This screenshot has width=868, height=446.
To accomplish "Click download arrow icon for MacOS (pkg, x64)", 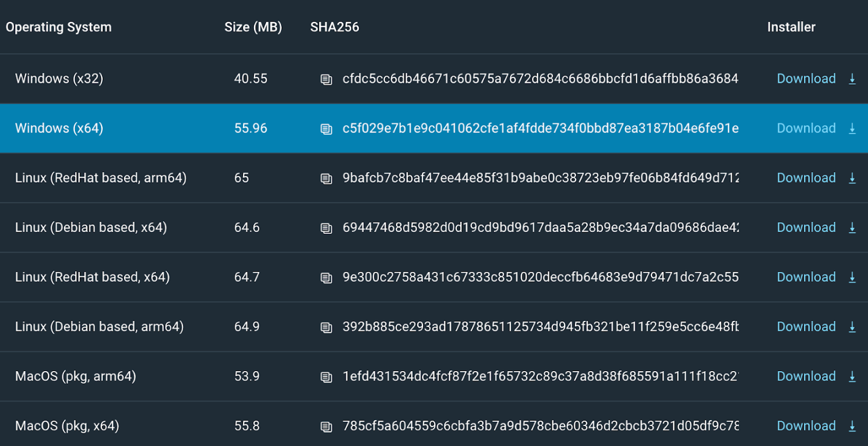I will tap(852, 425).
